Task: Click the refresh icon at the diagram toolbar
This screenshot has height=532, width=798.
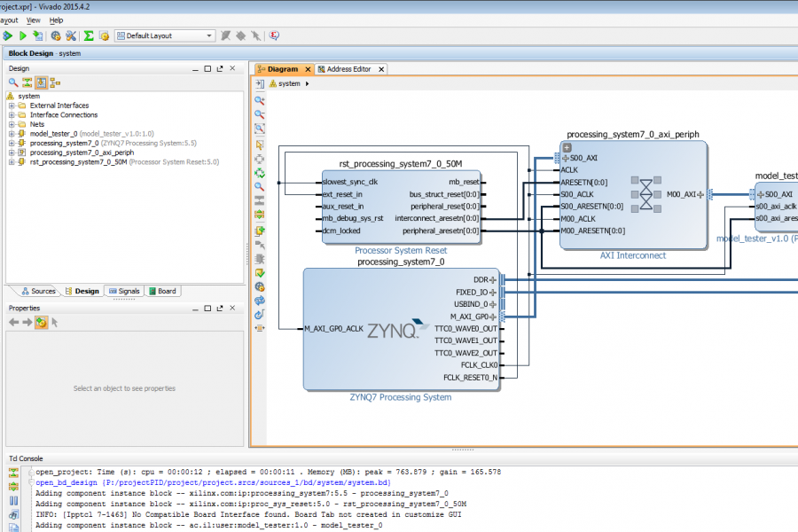Action: (260, 315)
